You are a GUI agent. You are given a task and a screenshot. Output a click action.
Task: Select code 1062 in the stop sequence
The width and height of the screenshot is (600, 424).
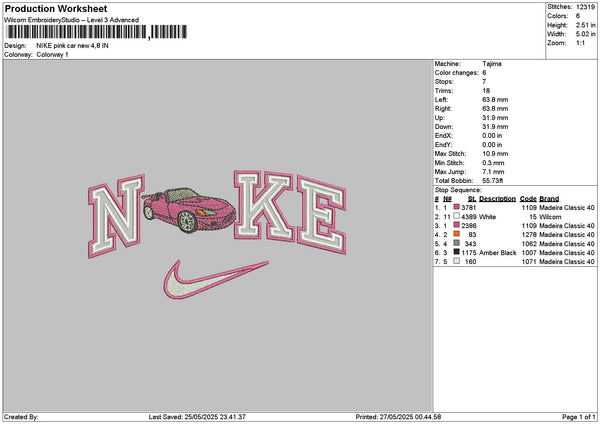pyautogui.click(x=529, y=244)
